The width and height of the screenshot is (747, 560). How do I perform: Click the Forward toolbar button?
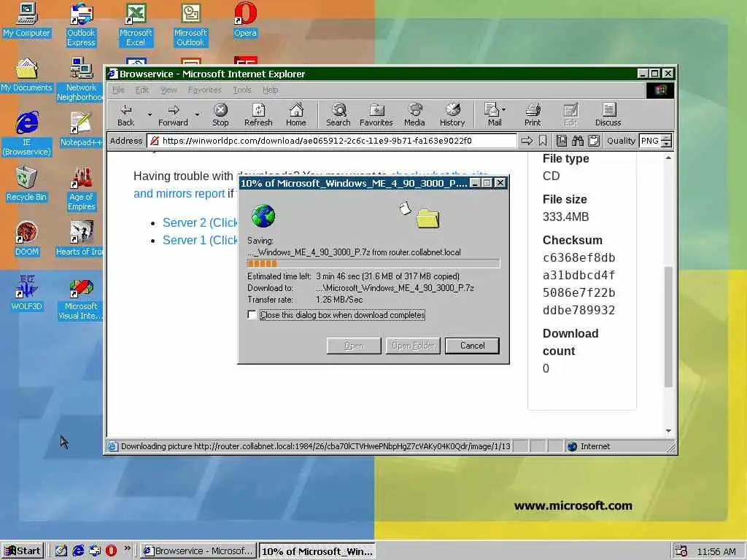173,114
